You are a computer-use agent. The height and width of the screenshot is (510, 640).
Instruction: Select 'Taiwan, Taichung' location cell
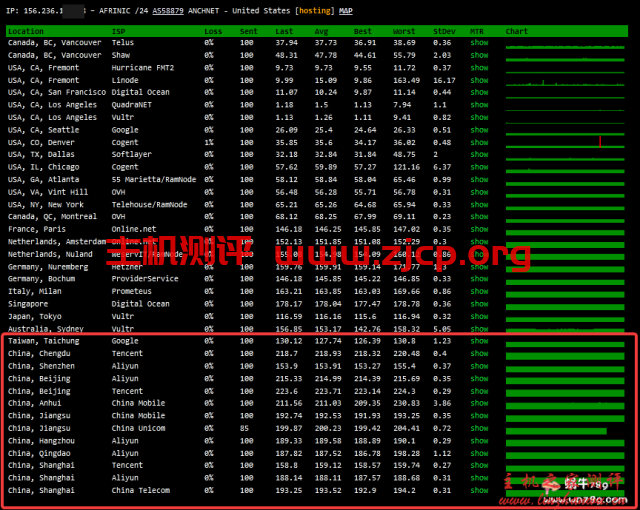click(44, 341)
